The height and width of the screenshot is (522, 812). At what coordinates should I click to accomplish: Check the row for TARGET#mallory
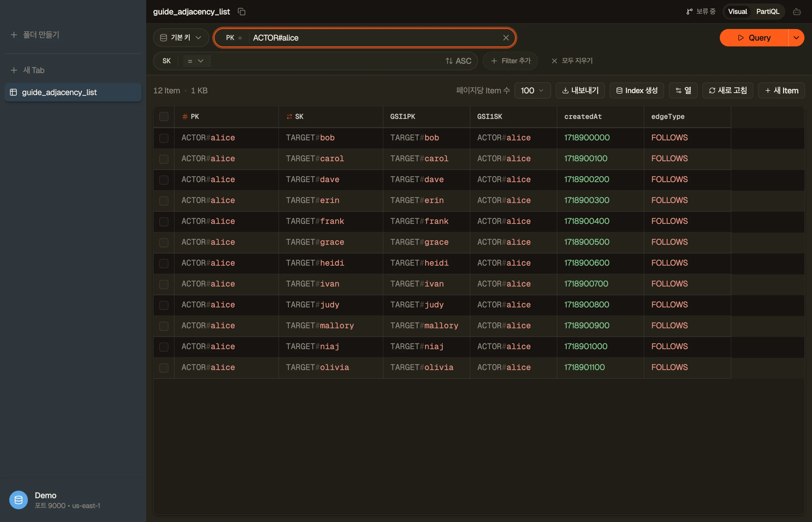tap(164, 326)
